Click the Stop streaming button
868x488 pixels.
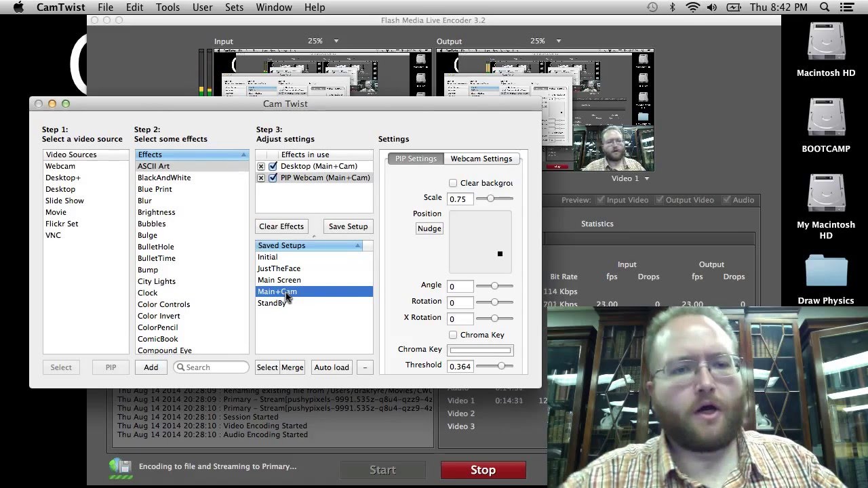[483, 470]
